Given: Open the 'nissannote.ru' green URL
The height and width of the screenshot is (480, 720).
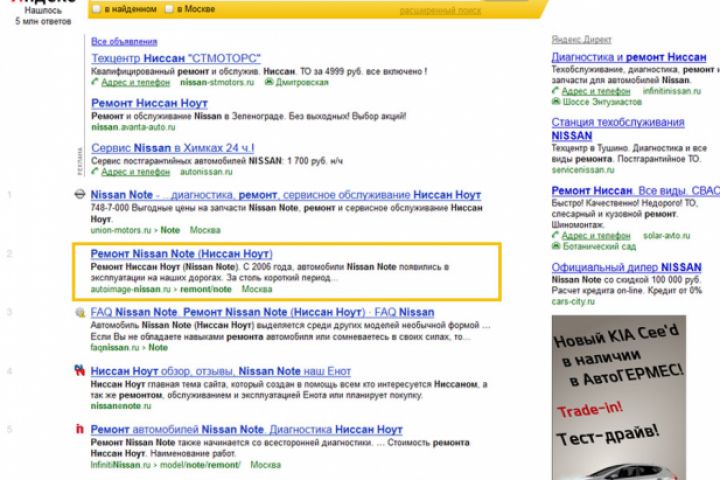Looking at the screenshot, I should click(121, 406).
